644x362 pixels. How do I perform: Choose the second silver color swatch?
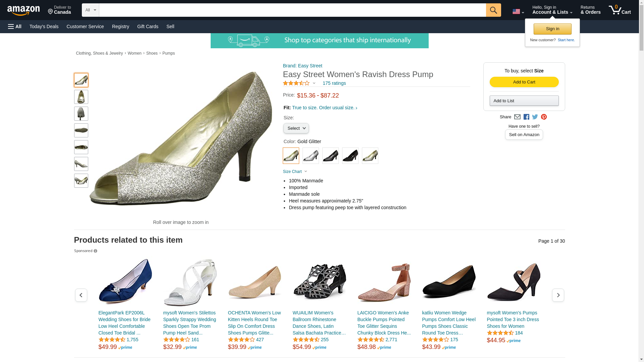click(x=311, y=156)
